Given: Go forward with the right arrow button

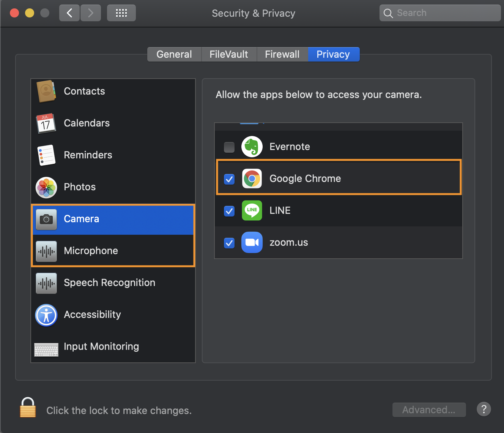Looking at the screenshot, I should click(x=91, y=13).
